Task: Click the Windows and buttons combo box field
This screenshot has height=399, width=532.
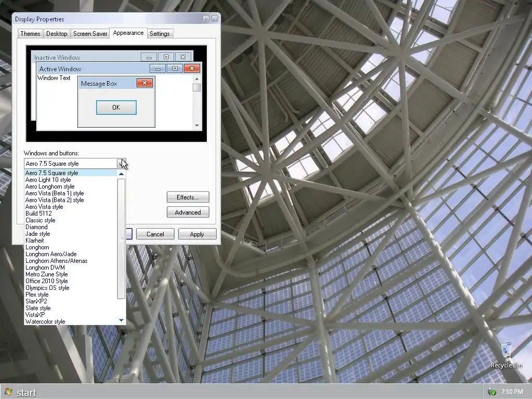Action: point(75,164)
